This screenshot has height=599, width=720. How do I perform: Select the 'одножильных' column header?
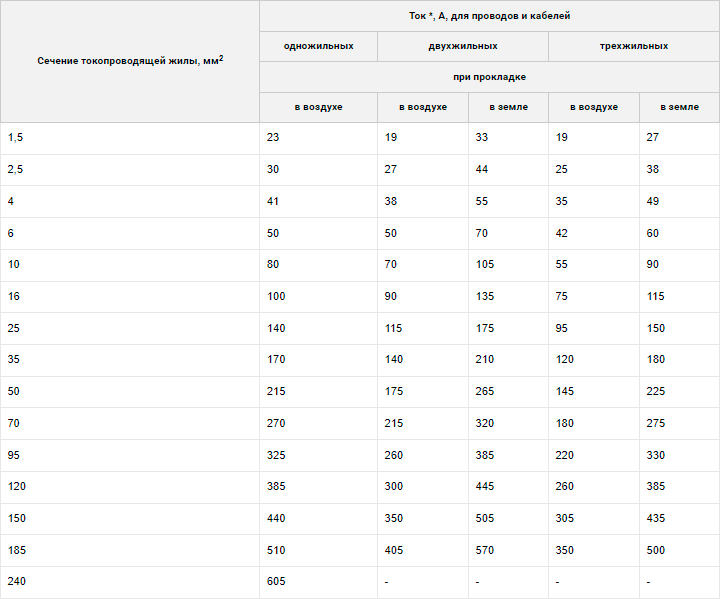[x=319, y=46]
